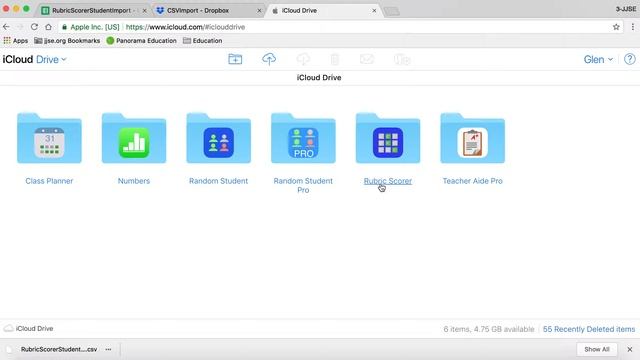Click the greyed email share icon
640x360 pixels.
(367, 59)
